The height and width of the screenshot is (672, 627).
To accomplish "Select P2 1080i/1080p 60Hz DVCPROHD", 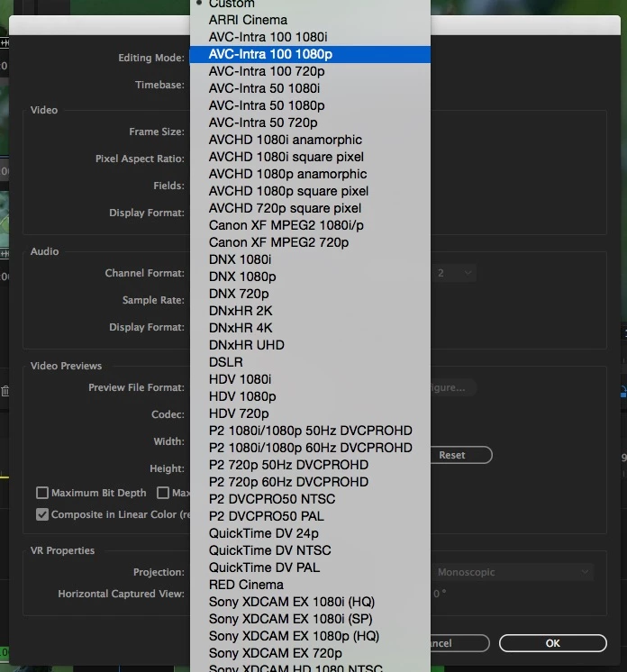I will 310,448.
